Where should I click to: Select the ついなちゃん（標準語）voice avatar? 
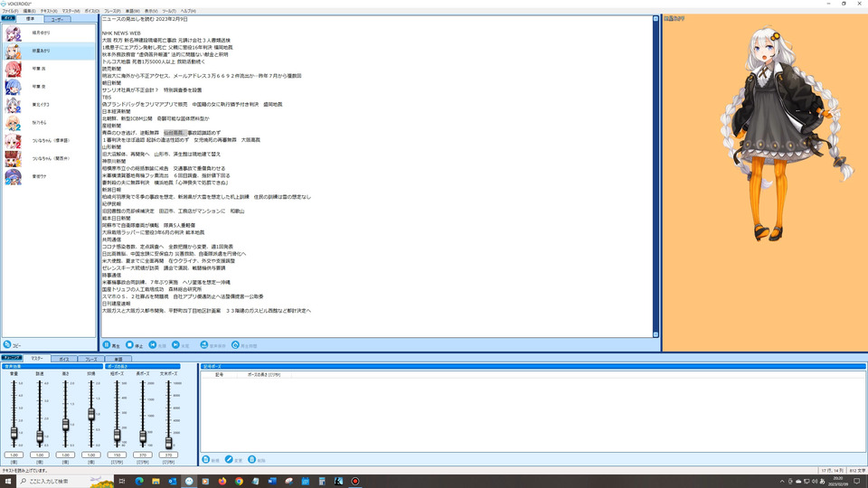pyautogui.click(x=14, y=141)
